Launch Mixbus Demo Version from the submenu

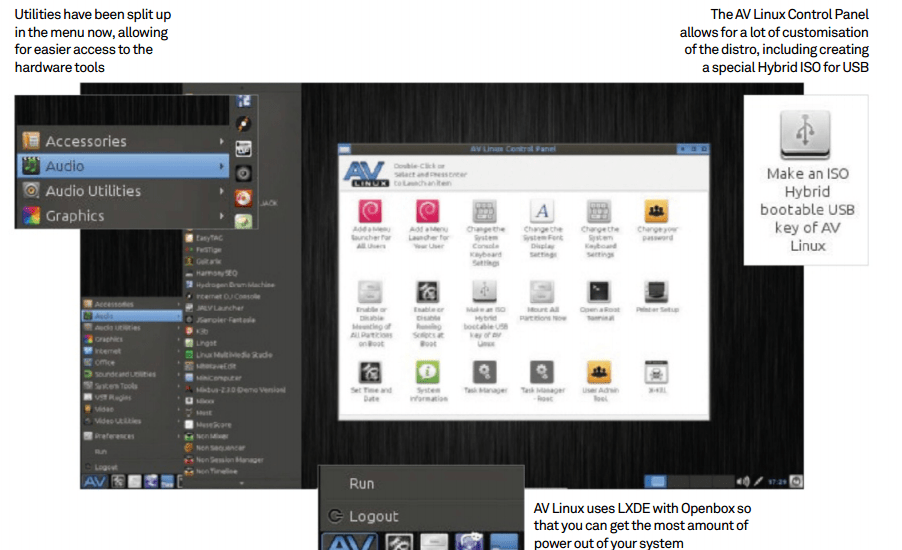(242, 389)
